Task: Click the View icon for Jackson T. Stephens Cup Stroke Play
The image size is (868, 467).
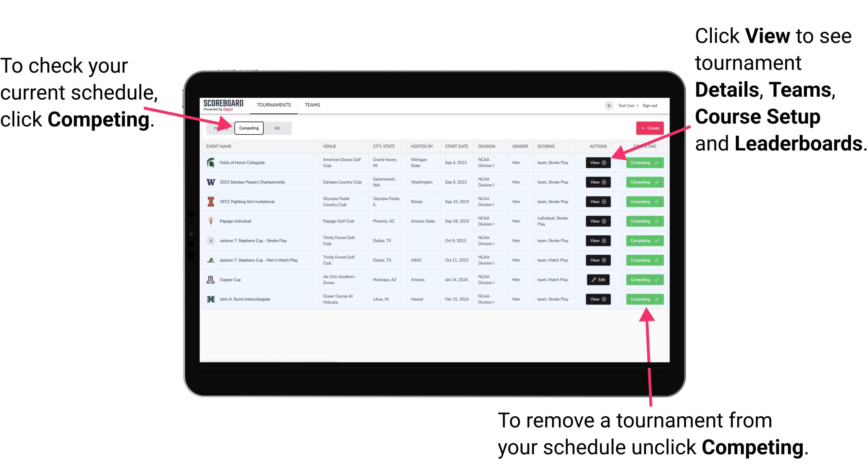Action: coord(598,241)
